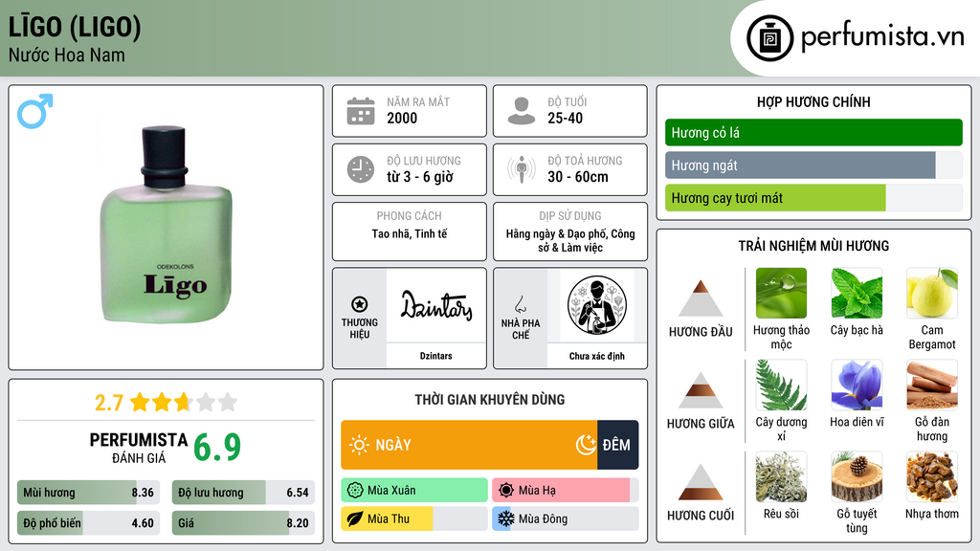Open the Cây bạc hà note image
This screenshot has width=980, height=551.
click(857, 294)
